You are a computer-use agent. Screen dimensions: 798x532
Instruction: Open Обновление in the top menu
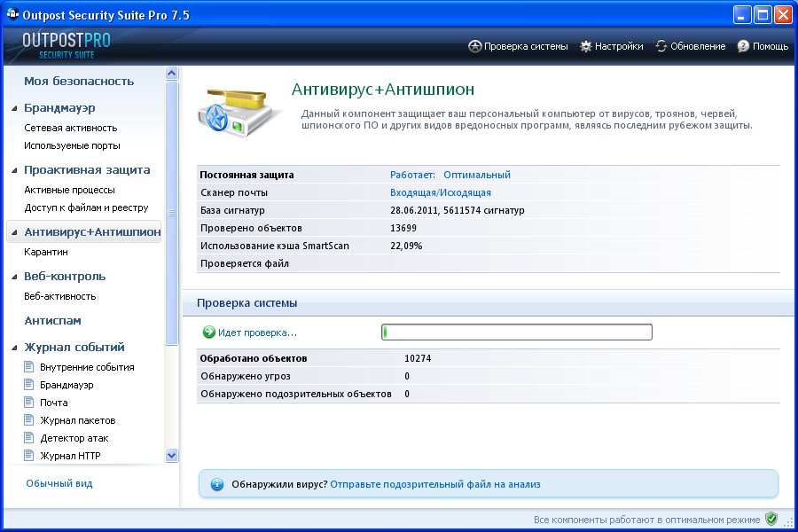698,46
